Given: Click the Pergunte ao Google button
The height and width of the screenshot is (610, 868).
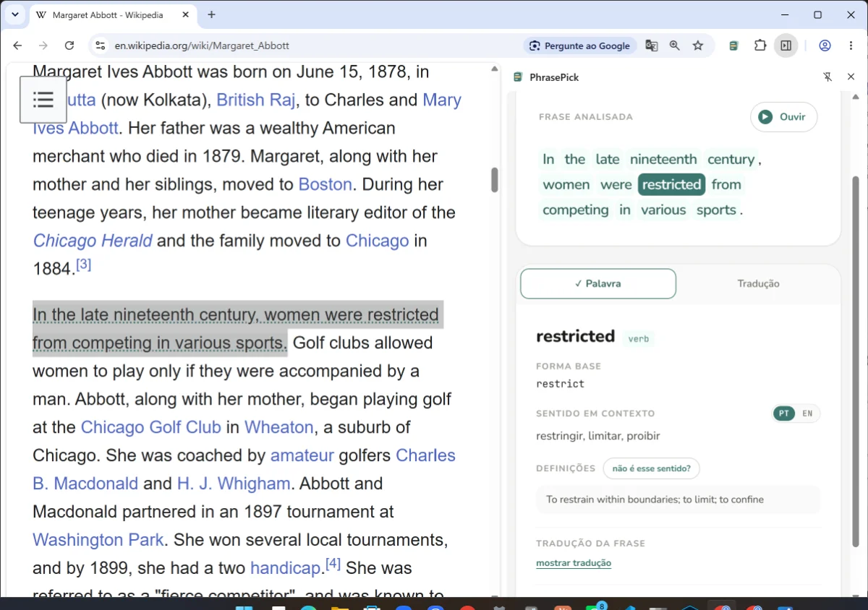Looking at the screenshot, I should pos(580,46).
